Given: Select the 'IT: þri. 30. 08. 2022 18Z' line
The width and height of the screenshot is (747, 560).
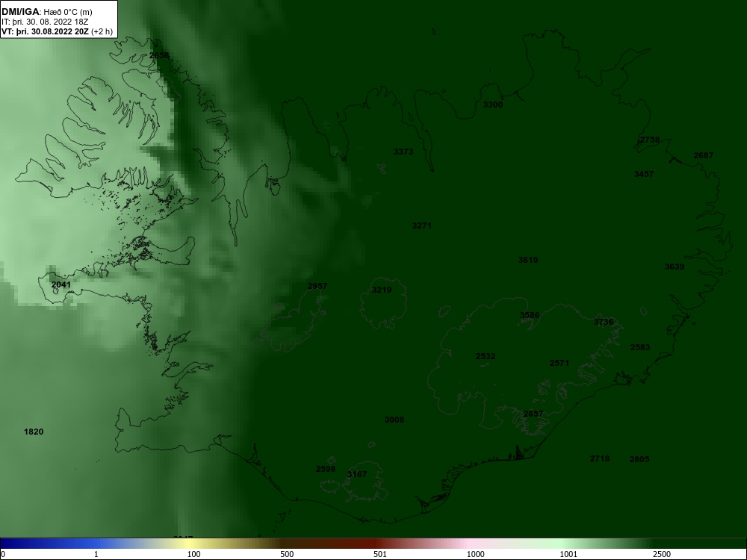Looking at the screenshot, I should [x=45, y=22].
